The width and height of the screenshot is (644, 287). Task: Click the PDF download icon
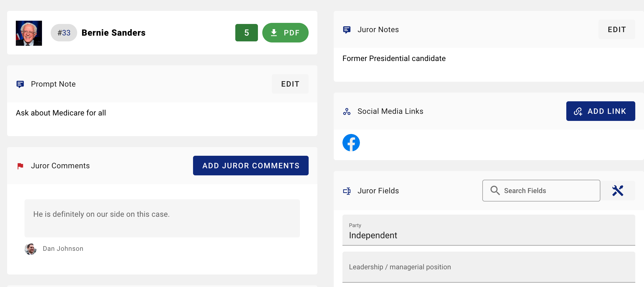[274, 32]
